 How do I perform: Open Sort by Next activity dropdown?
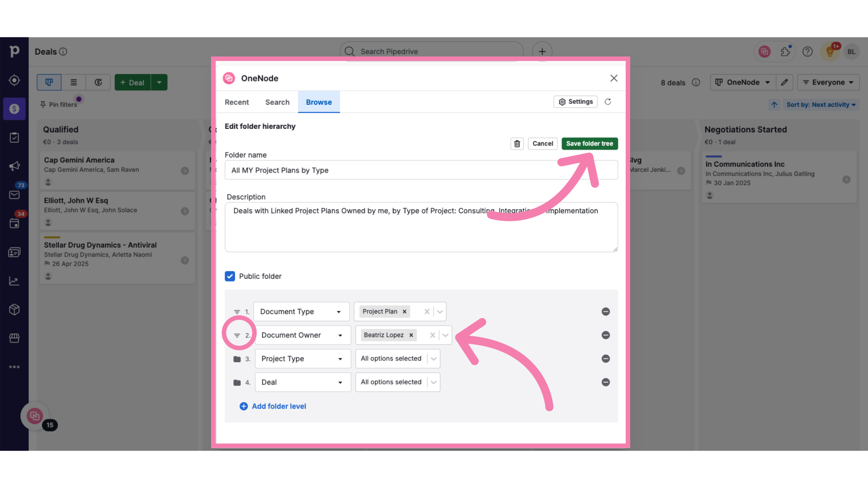[821, 105]
